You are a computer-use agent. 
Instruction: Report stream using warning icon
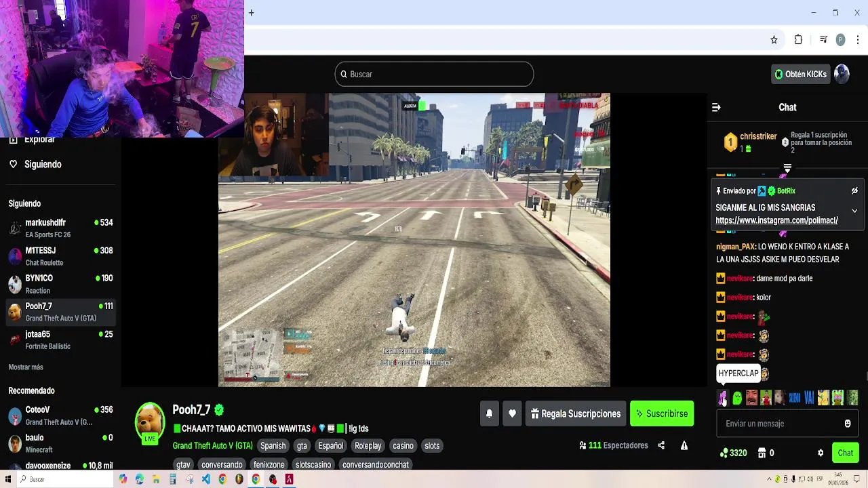click(x=684, y=445)
